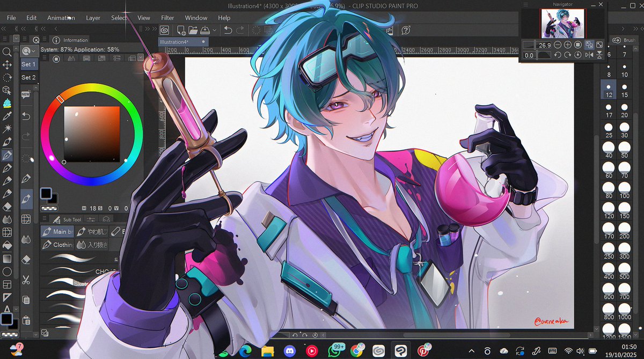Open Sub Tool panel hamburger menu
Screen dimensions: 644x359
(x=43, y=219)
